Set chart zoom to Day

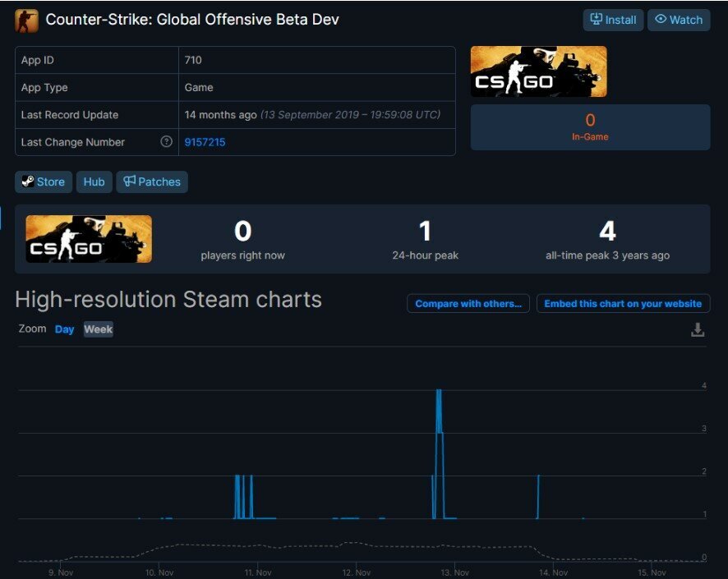point(65,329)
